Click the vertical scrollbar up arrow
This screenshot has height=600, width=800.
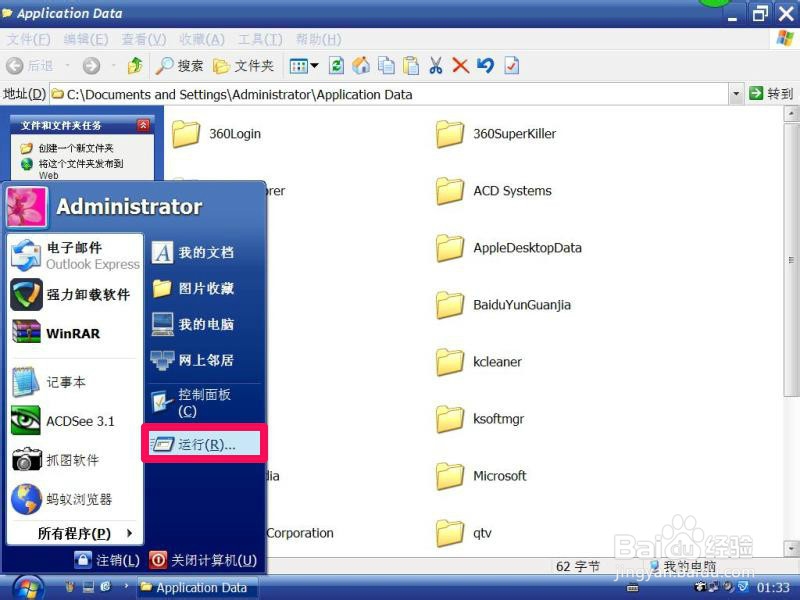(791, 114)
